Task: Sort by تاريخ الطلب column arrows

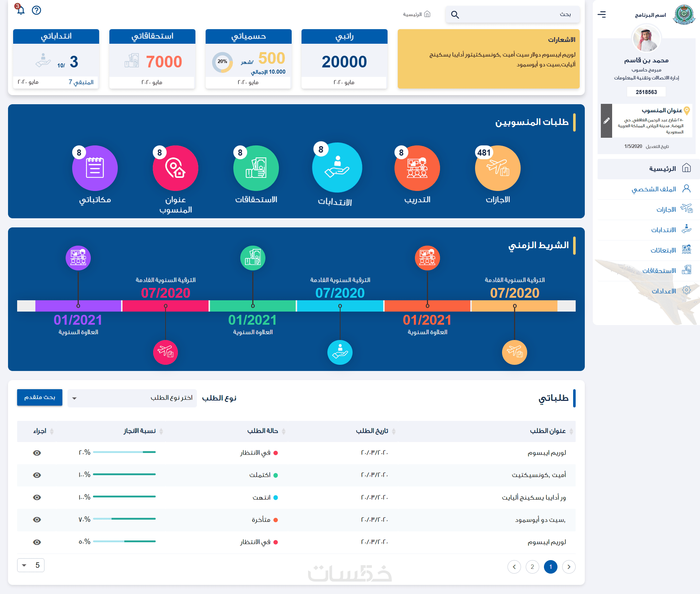Action: (394, 431)
